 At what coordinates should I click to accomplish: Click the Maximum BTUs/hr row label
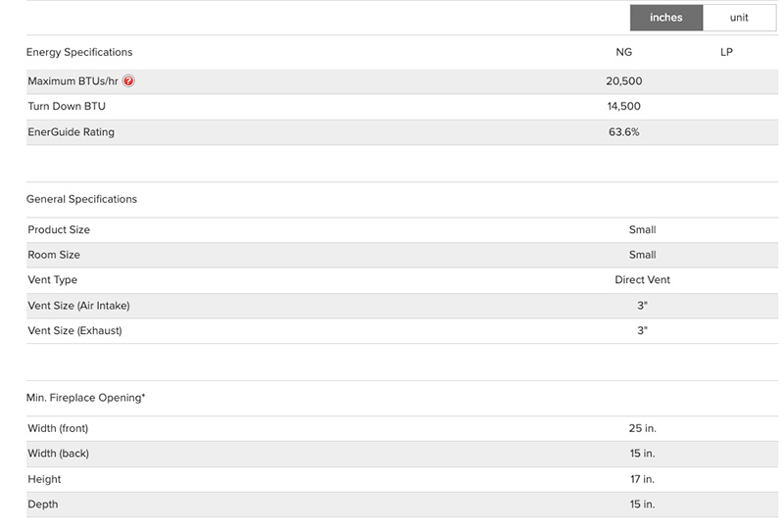coord(73,81)
